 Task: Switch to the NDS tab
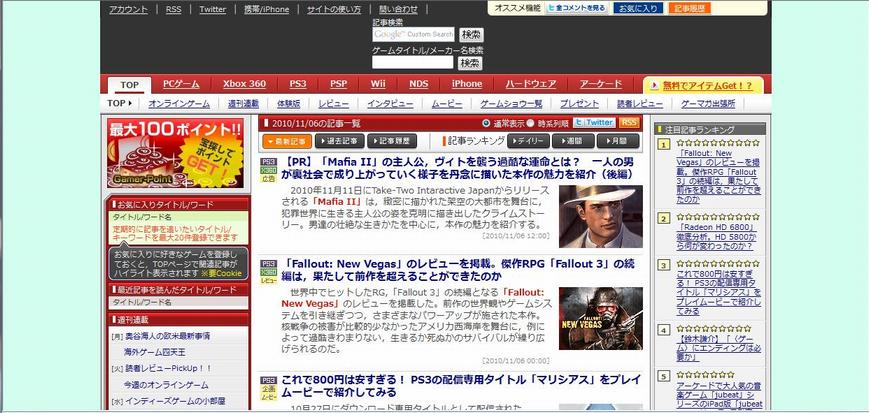419,84
